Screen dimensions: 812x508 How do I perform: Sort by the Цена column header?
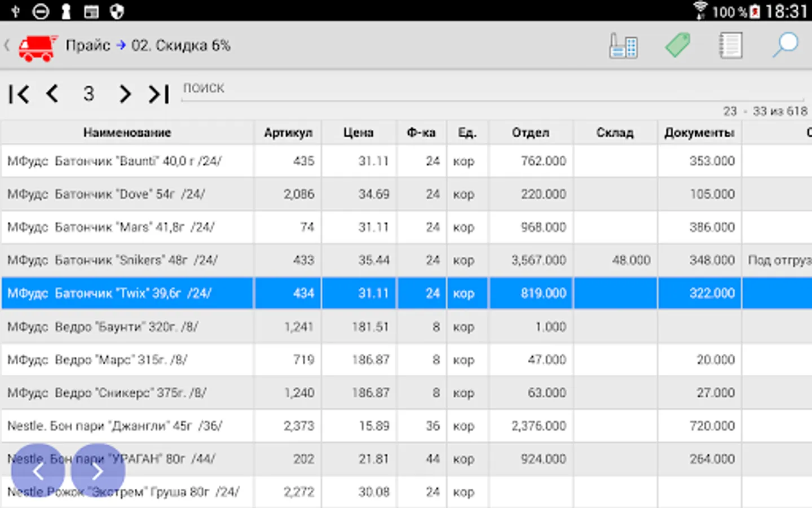point(359,133)
